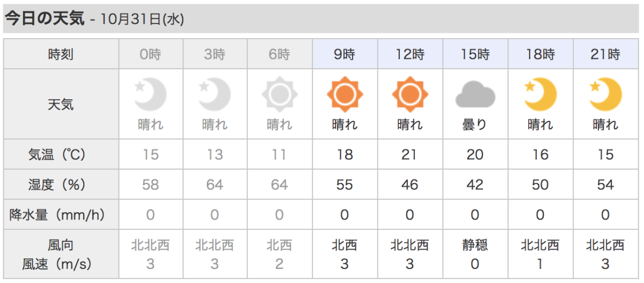This screenshot has height=283, width=644.
Task: Click the orange sun icon under 9時
Action: 345,95
